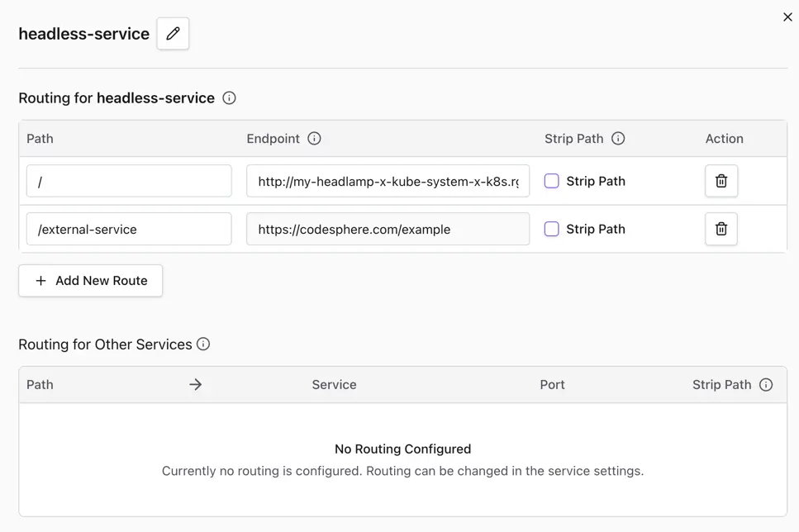Delete the / route with trash icon
Viewport: 799px width, 532px height.
click(721, 181)
